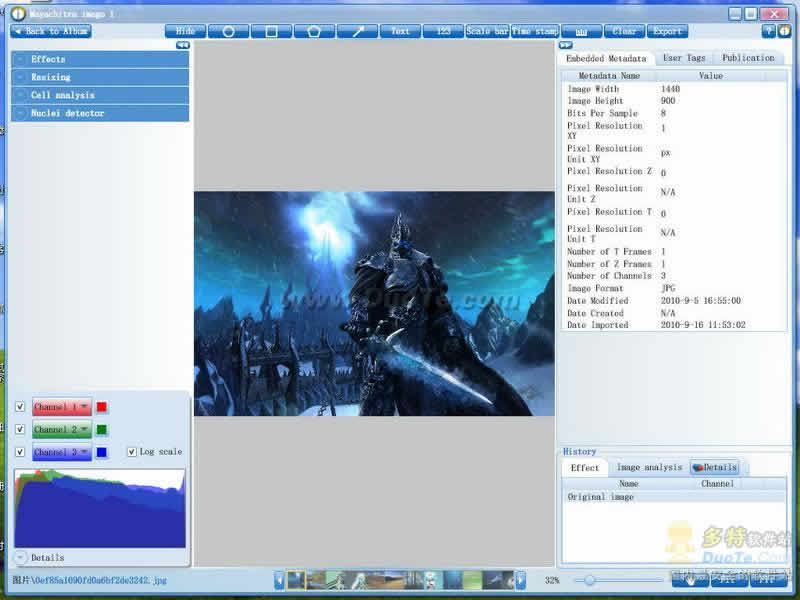The width and height of the screenshot is (800, 600).
Task: Toggle the Channel 1 checkbox
Action: coord(20,407)
